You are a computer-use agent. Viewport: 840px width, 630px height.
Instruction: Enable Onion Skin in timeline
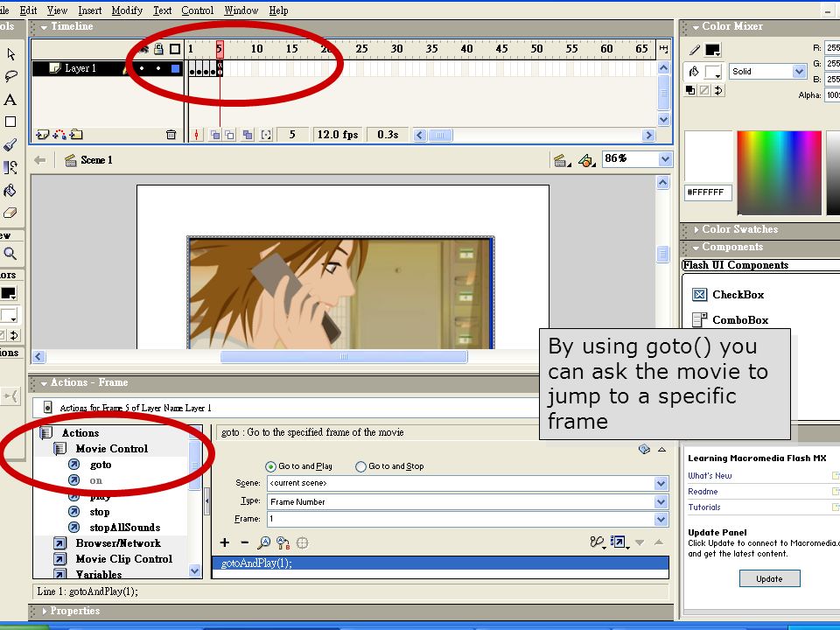[x=215, y=135]
